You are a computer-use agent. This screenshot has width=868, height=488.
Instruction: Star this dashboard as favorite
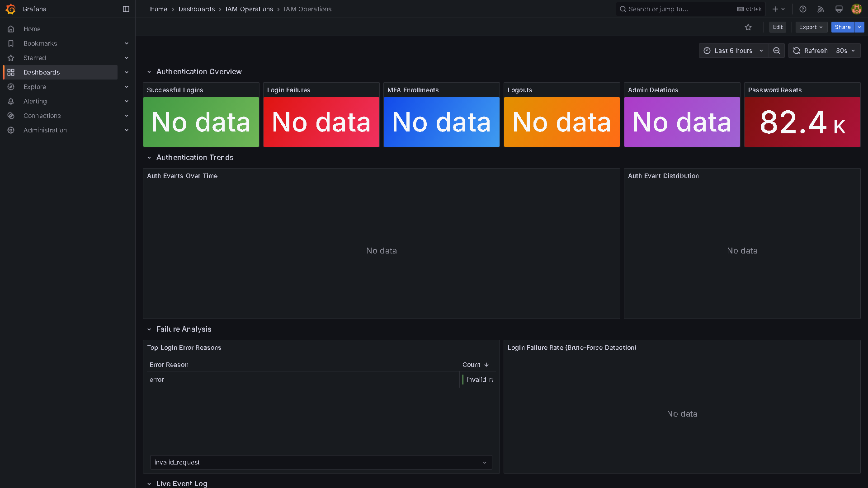[x=748, y=27]
